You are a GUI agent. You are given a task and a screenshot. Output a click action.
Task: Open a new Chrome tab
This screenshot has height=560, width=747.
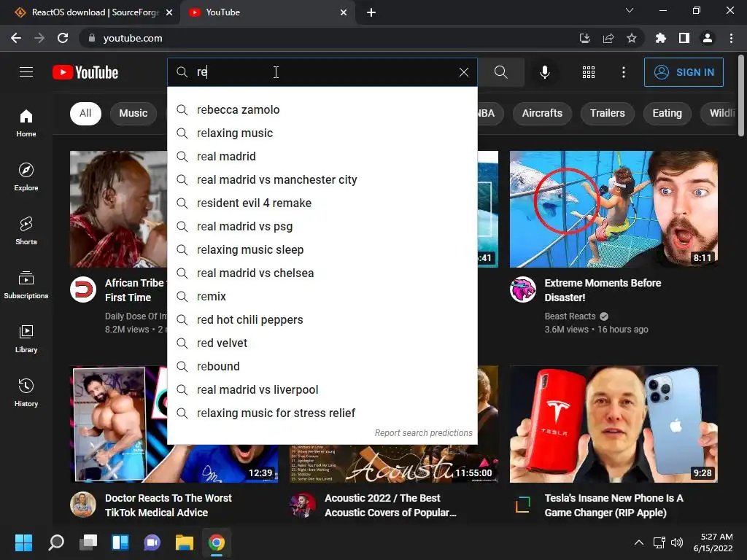(x=371, y=12)
